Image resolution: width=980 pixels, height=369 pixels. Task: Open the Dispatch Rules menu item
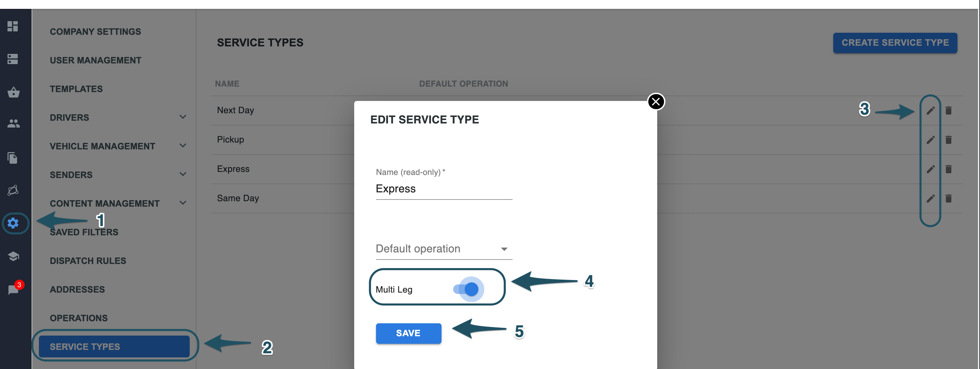click(88, 261)
